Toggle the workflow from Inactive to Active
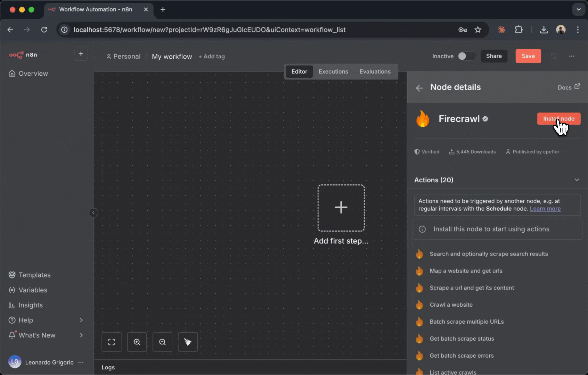The image size is (588, 375). (466, 56)
